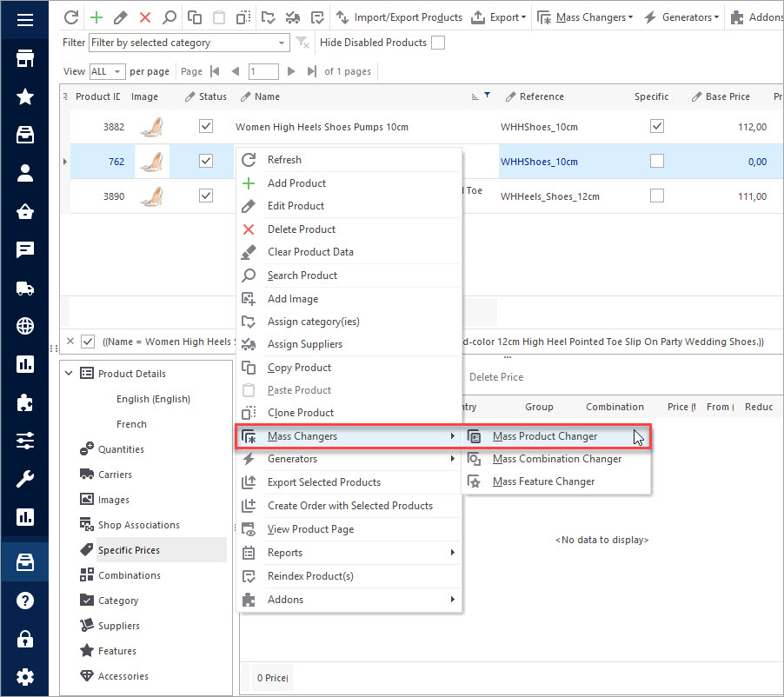784x697 pixels.
Task: Open the help question mark sidebar icon
Action: 25,601
